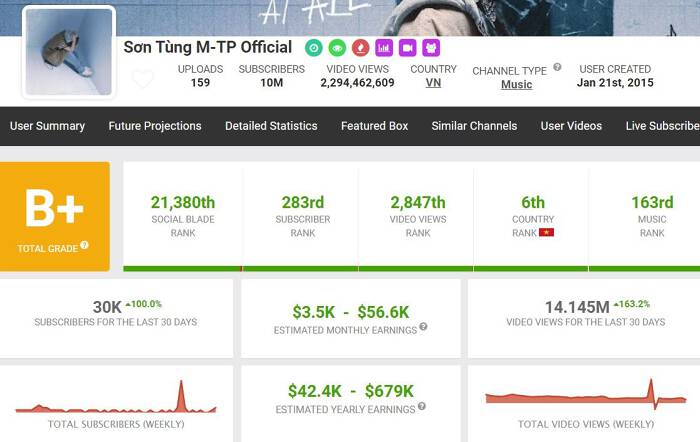700x442 pixels.
Task: Click the green eye icon beside channel name
Action: point(336,47)
